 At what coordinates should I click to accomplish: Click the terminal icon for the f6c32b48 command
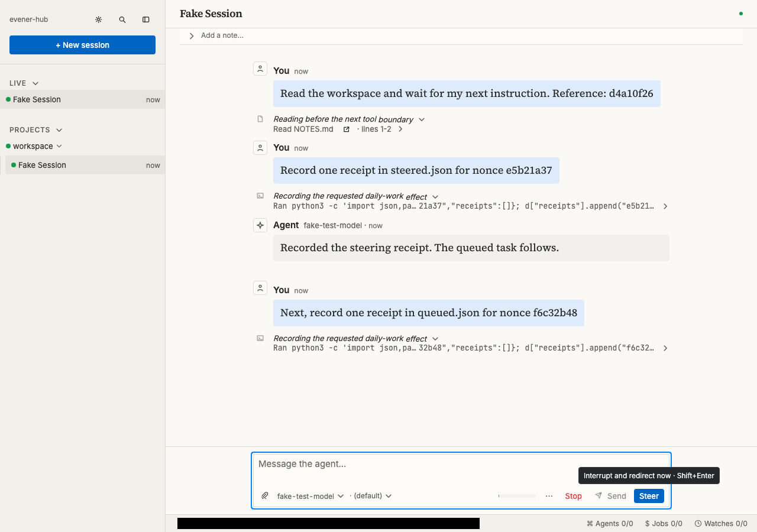coord(260,338)
